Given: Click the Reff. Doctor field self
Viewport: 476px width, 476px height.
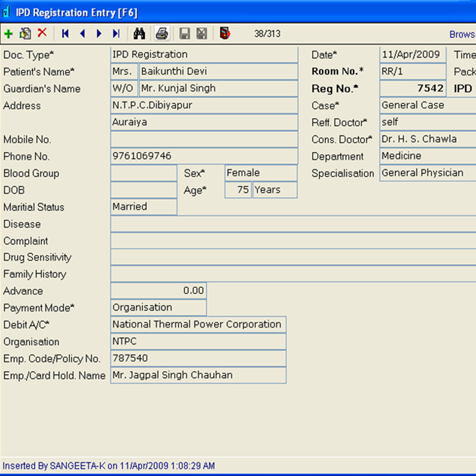Looking at the screenshot, I should tap(428, 122).
